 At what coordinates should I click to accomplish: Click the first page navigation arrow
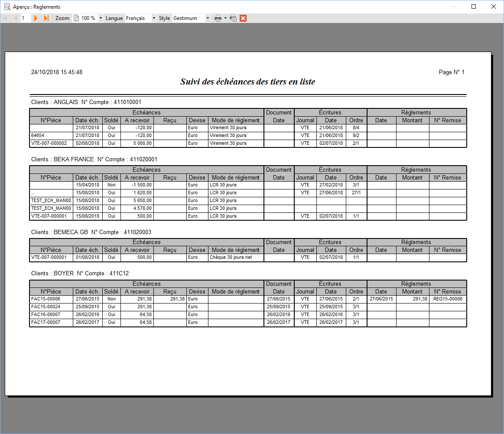[5, 18]
